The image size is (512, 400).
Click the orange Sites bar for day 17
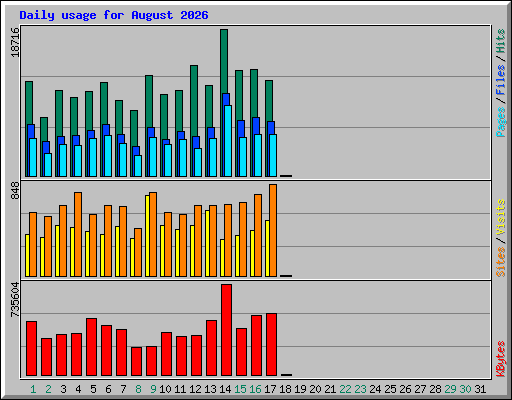tap(273, 230)
